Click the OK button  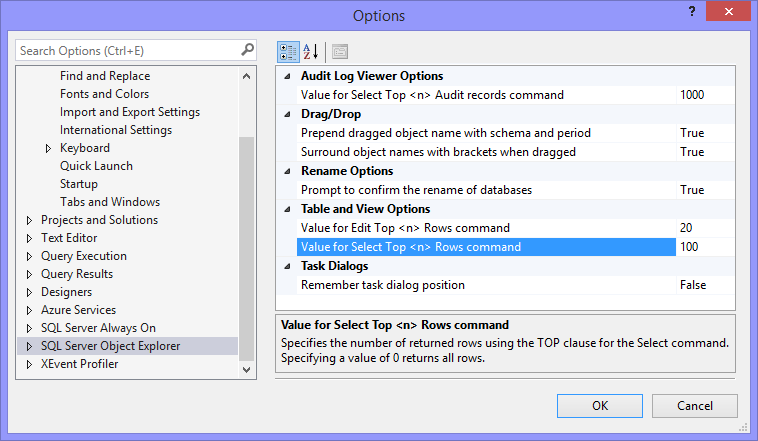600,406
